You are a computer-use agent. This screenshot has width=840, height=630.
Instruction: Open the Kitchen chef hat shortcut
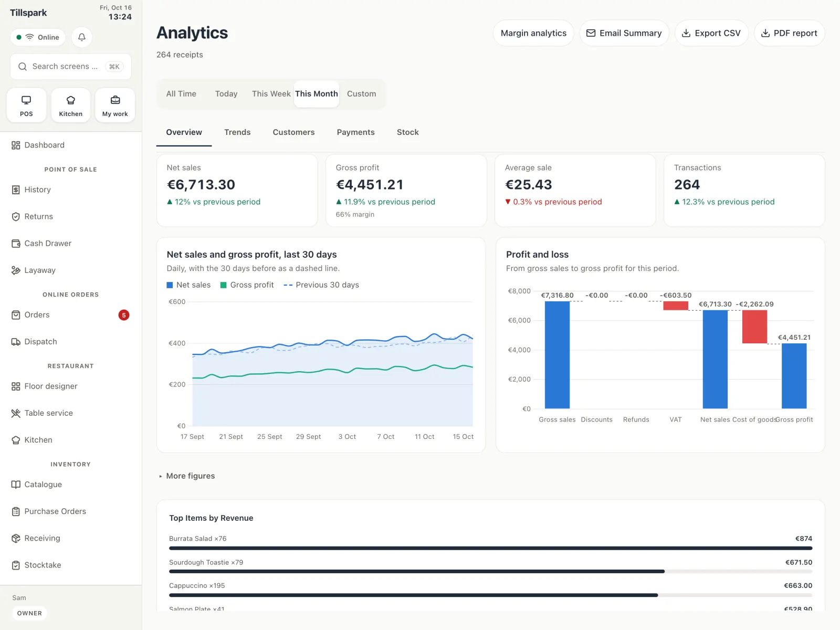pos(71,106)
